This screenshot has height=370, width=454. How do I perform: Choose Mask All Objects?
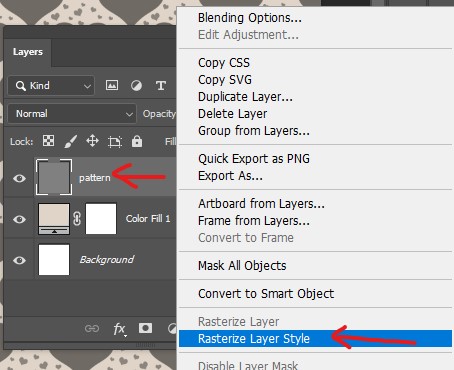(242, 266)
